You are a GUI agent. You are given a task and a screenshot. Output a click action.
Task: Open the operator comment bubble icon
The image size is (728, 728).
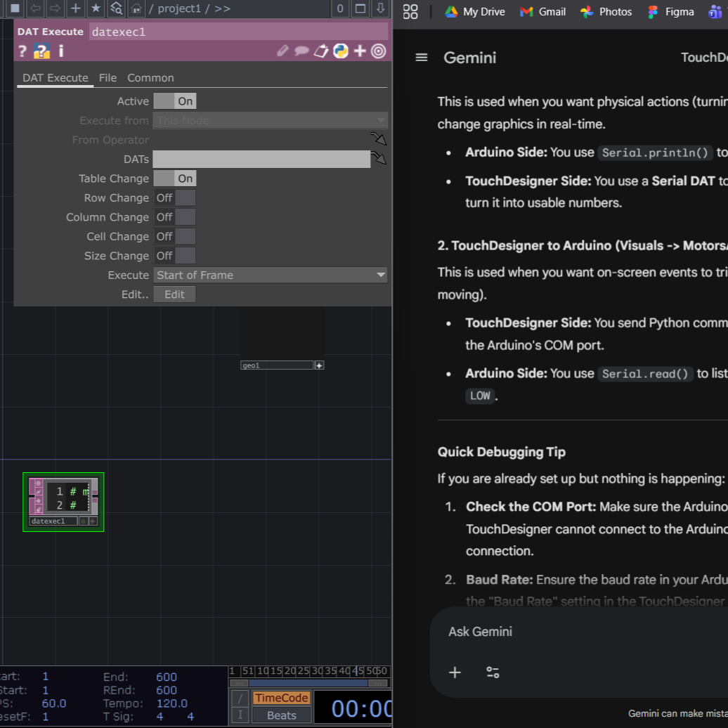point(301,51)
